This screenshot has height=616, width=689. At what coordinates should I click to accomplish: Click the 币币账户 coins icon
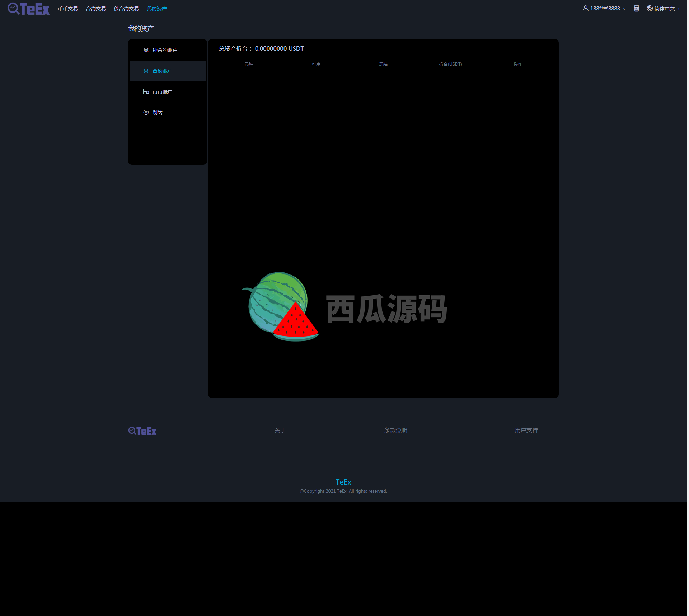click(x=146, y=91)
